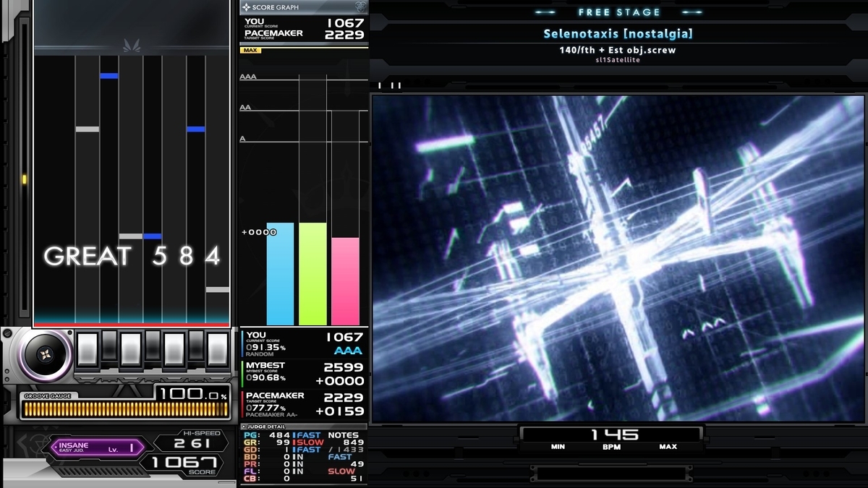Image resolution: width=868 pixels, height=488 pixels.
Task: Click the 'FREE STAGE' header
Action: 619,12
